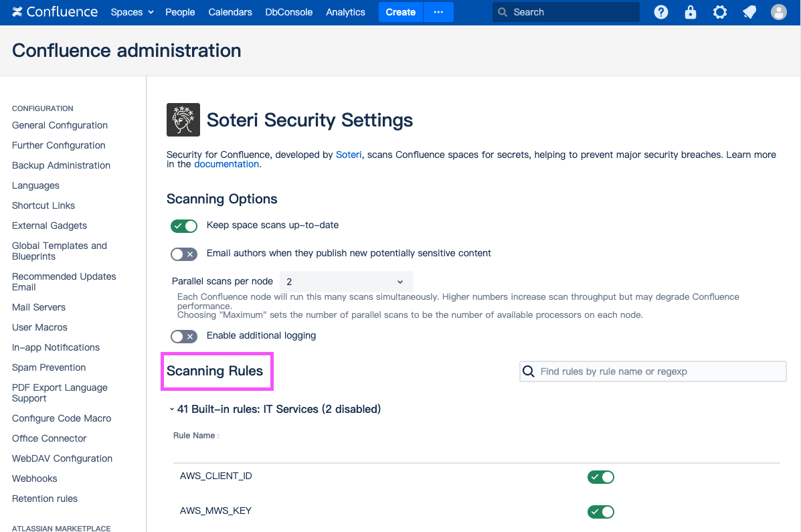Open the Soteri documentation link
This screenshot has width=801, height=532.
click(226, 164)
